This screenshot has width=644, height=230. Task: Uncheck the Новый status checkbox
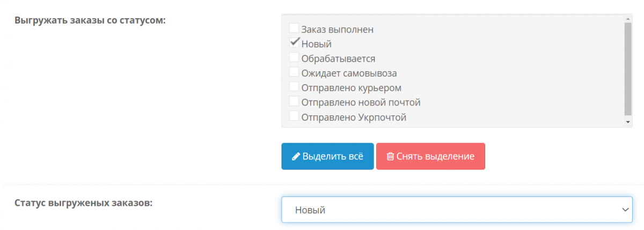click(x=294, y=42)
